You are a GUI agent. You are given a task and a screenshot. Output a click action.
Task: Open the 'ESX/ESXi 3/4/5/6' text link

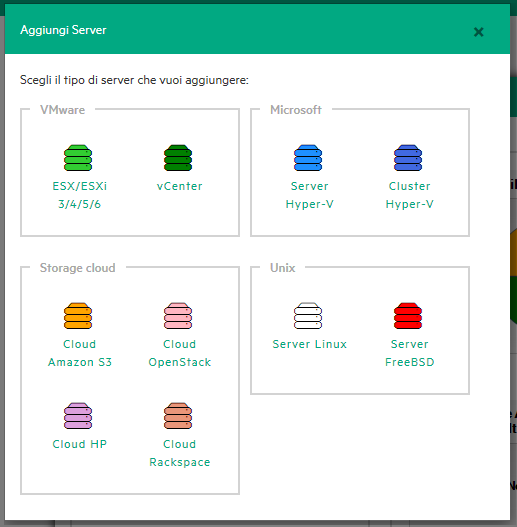tap(80, 195)
